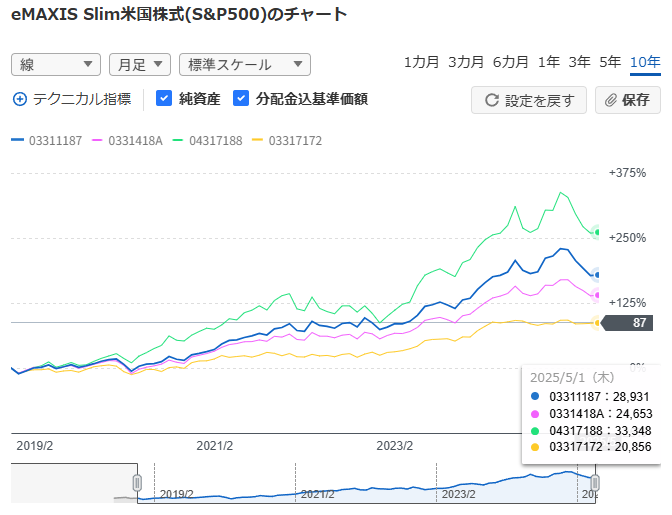The width and height of the screenshot is (672, 515).
Task: Open the 線 chart type dropdown
Action: click(56, 65)
